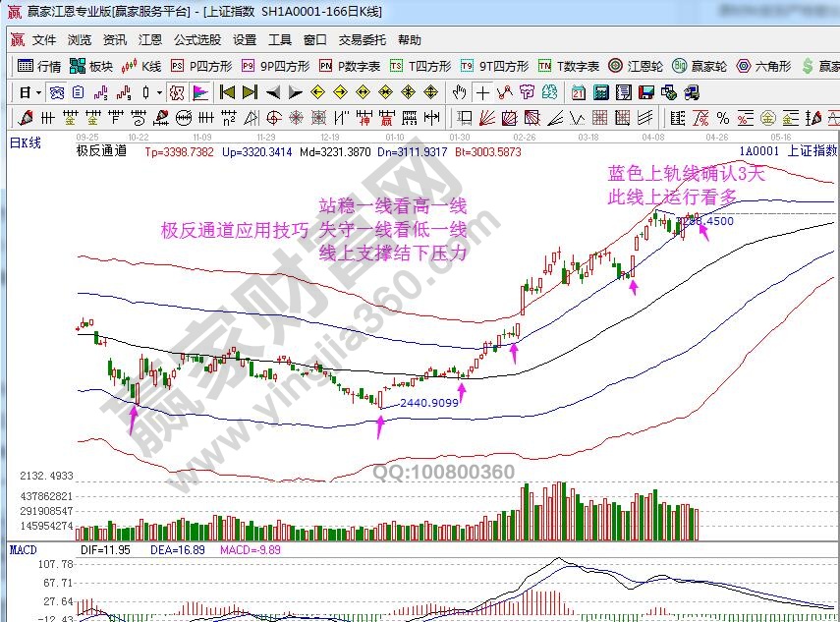Screen dimensions: 840x622
Task: Open the 公式选股 menu
Action: tap(195, 40)
